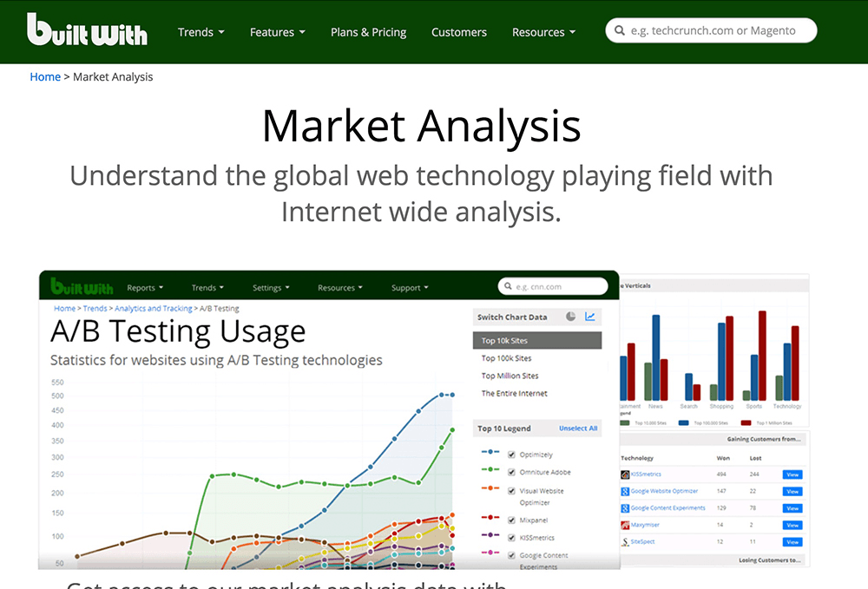Image resolution: width=868 pixels, height=589 pixels.
Task: Uncheck the Optimizely legend checkbox
Action: pos(511,455)
